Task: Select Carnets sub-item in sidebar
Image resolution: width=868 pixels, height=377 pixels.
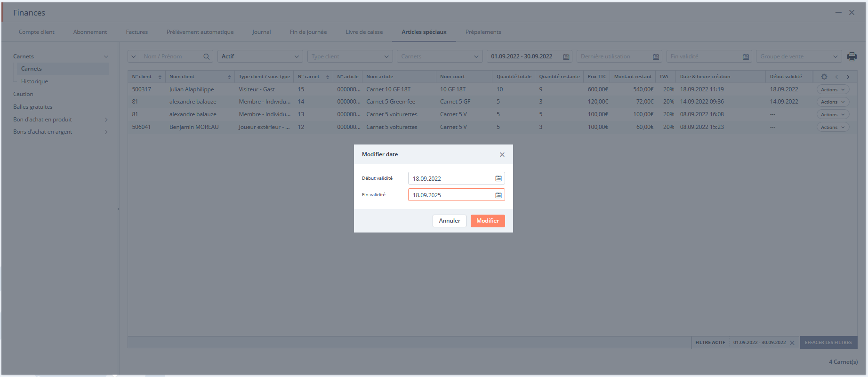Action: click(x=32, y=69)
